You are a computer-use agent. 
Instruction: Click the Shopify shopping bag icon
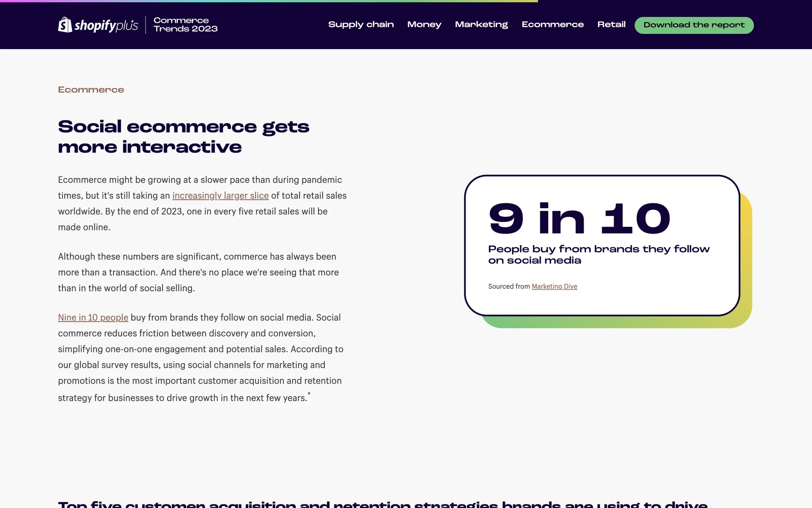[65, 25]
